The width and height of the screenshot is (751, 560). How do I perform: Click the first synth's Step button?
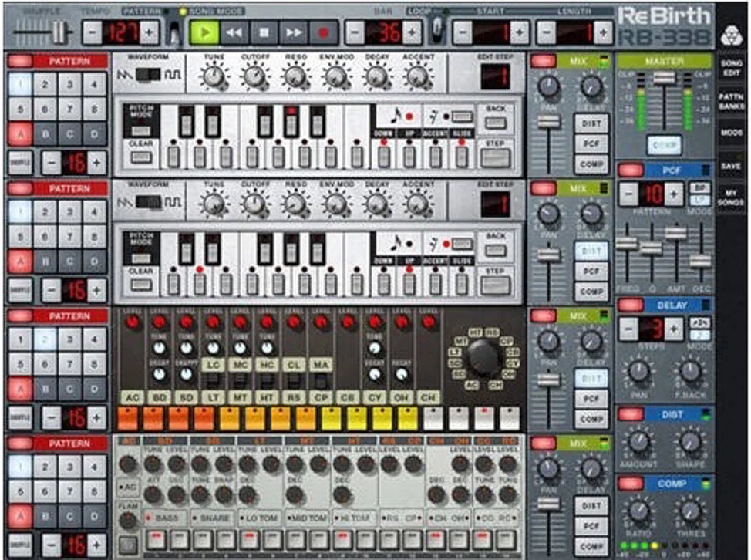tap(495, 157)
